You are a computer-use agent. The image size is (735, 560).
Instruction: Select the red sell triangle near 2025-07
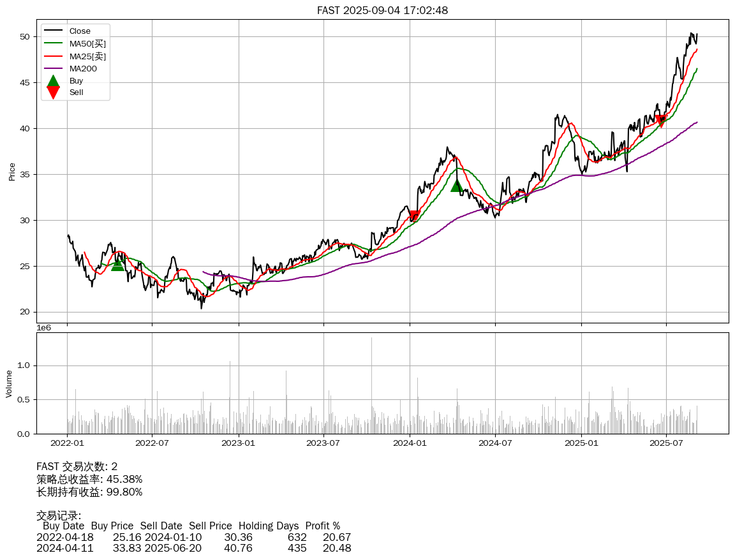click(x=661, y=121)
